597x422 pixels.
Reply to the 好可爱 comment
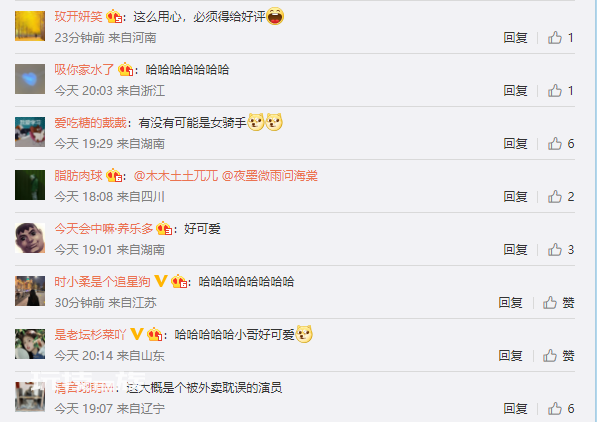(x=515, y=249)
